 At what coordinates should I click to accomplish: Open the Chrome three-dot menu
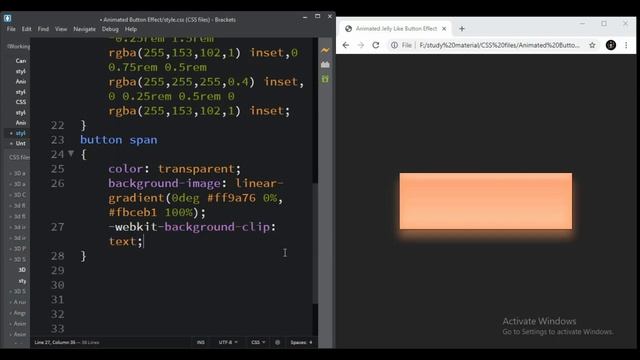626,45
